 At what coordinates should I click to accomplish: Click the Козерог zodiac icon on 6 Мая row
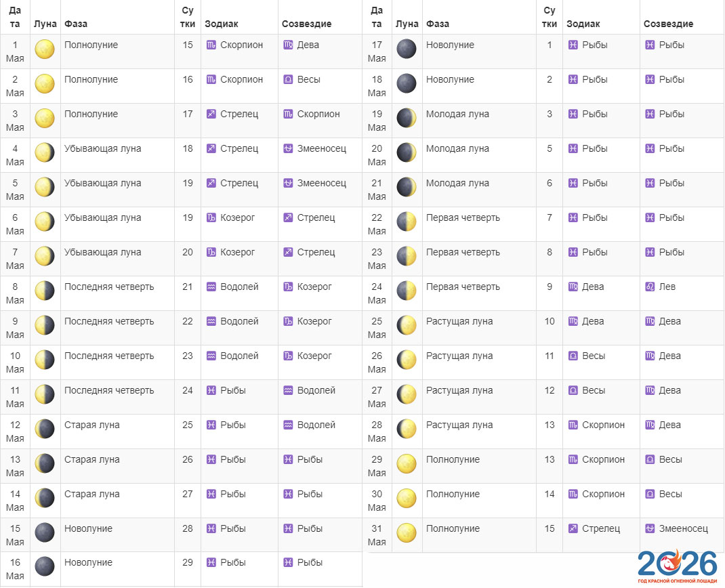(211, 217)
